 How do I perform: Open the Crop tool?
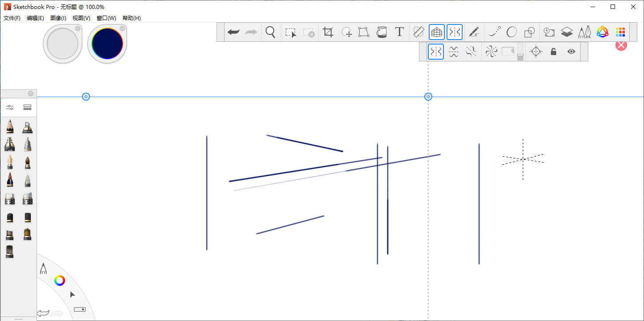328,32
